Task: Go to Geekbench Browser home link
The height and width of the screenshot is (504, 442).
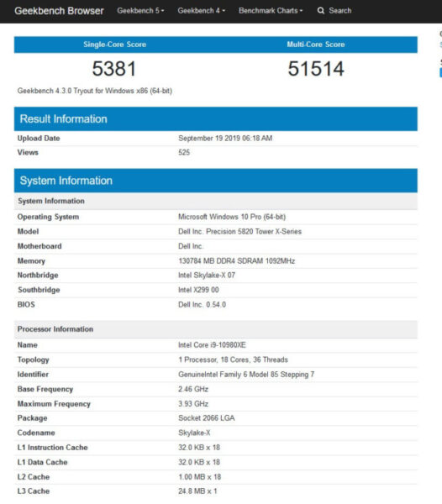Action: (59, 11)
